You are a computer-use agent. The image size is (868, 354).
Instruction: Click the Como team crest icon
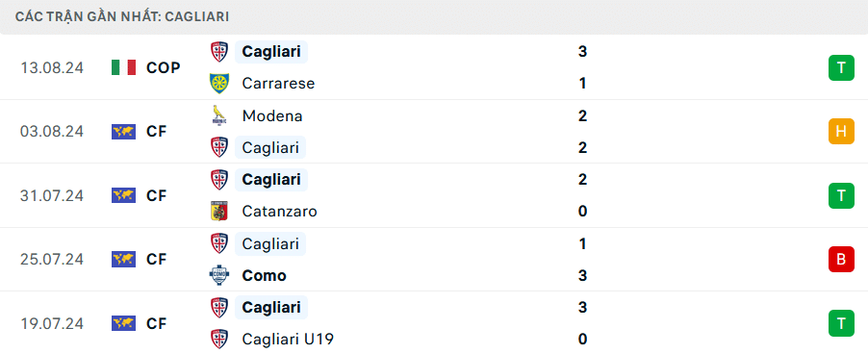click(x=219, y=275)
